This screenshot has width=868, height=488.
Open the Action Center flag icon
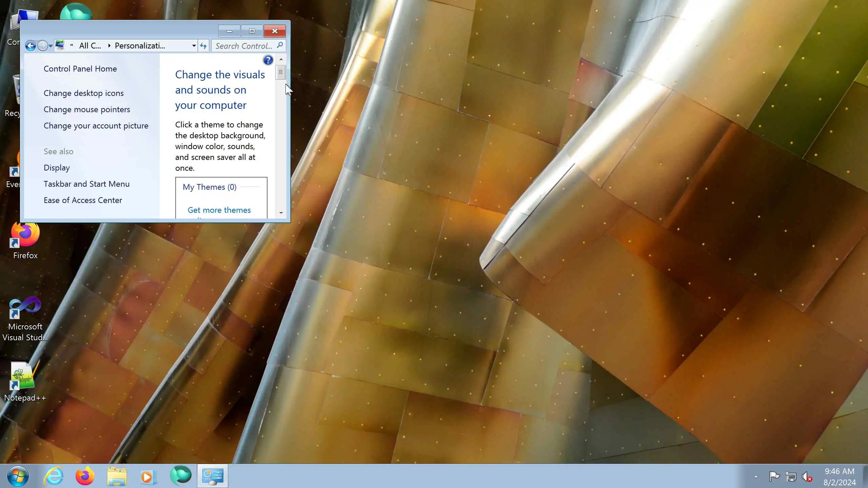(774, 477)
